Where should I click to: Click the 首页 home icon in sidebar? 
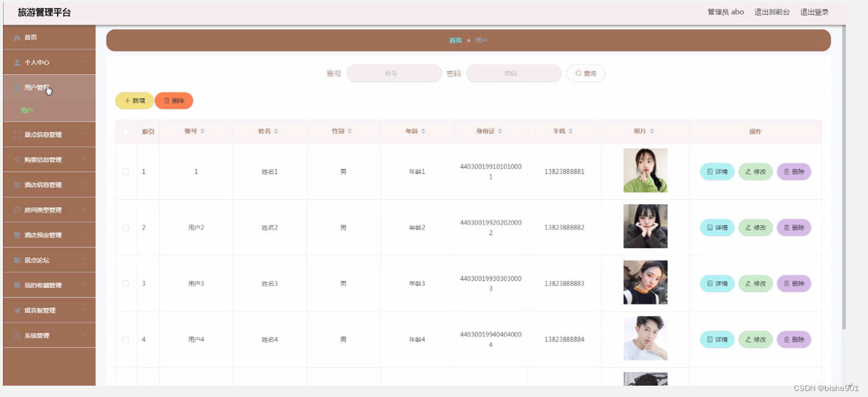(x=17, y=38)
